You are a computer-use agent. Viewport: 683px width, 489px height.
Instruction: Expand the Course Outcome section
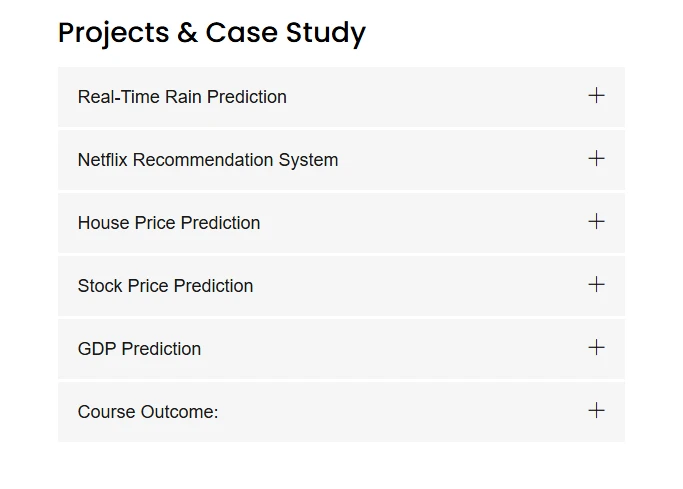click(x=341, y=412)
